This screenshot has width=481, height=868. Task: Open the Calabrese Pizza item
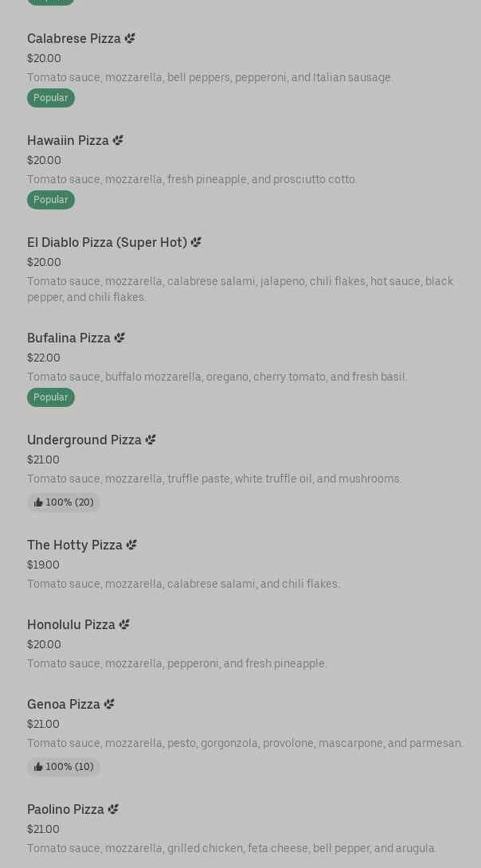[74, 38]
